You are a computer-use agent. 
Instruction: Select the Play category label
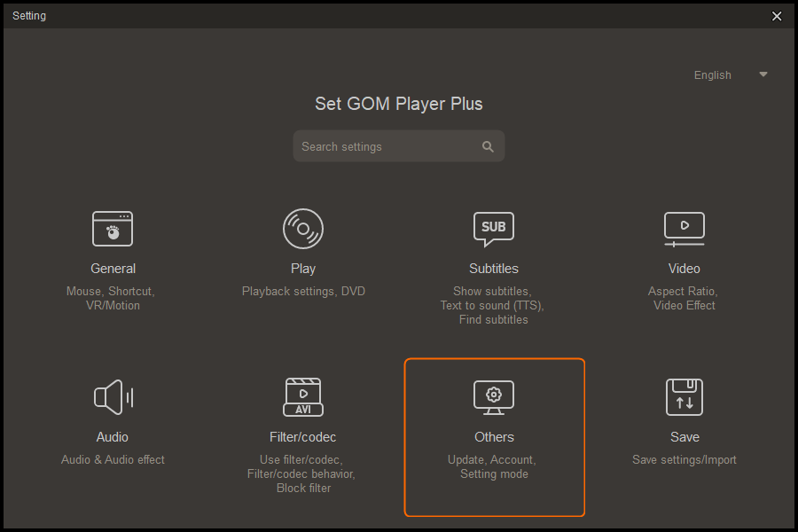click(303, 269)
